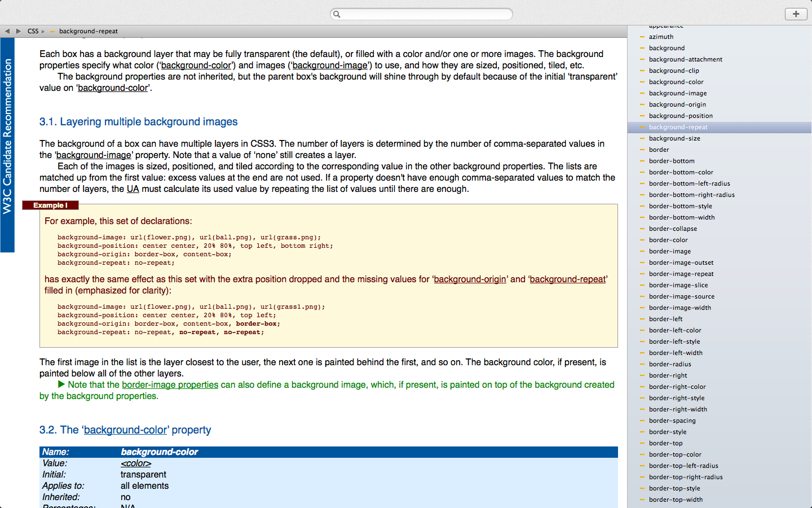Open 'background-color' link in first paragraph
812x508 pixels.
(x=196, y=65)
